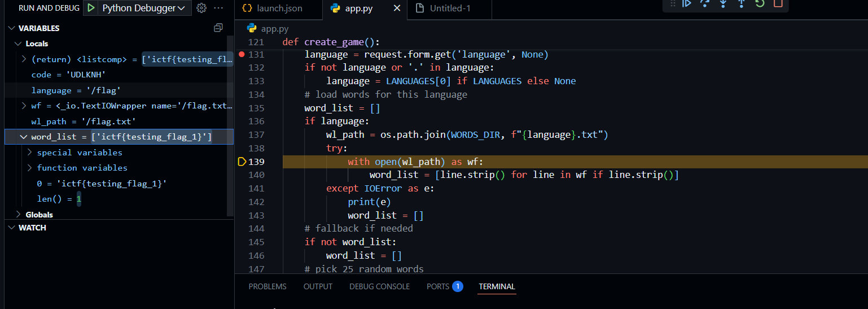Step over the current line
This screenshot has height=309, width=868.
coord(705,3)
